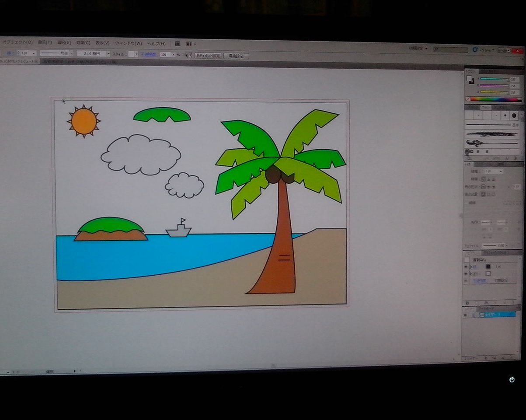Select the charcoal art brush stroke
Image resolution: width=526 pixels, height=420 pixels.
pyautogui.click(x=492, y=134)
